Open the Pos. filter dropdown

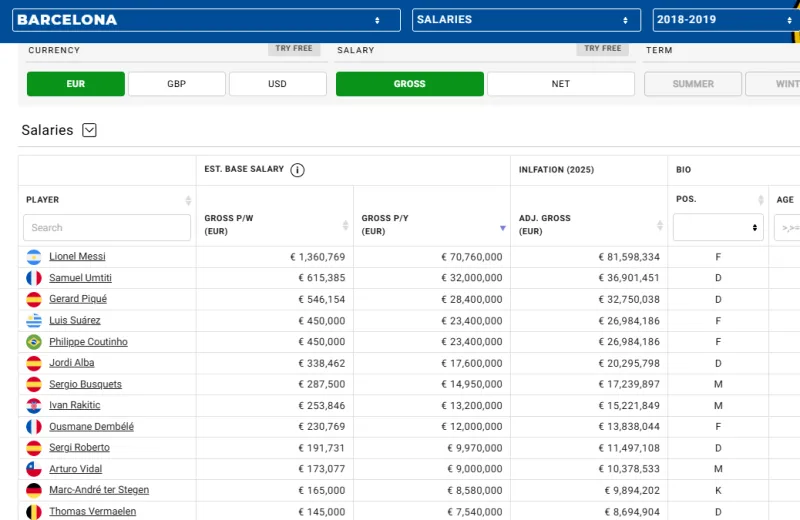pos(718,228)
